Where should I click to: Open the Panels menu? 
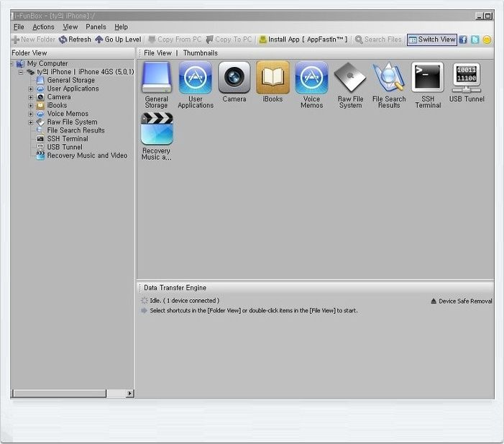coord(96,27)
